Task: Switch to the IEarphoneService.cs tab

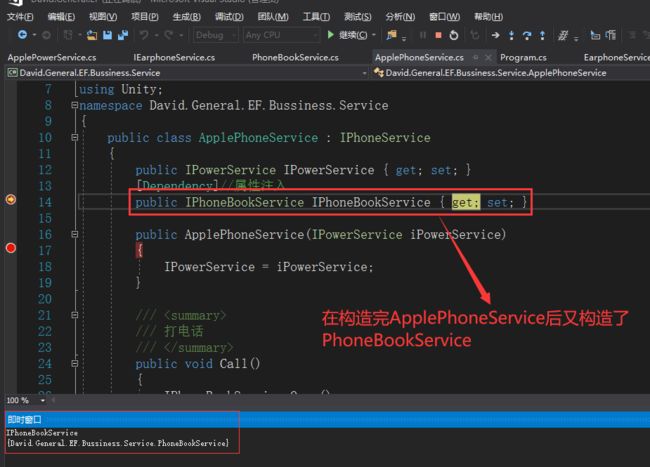Action: coord(174,58)
